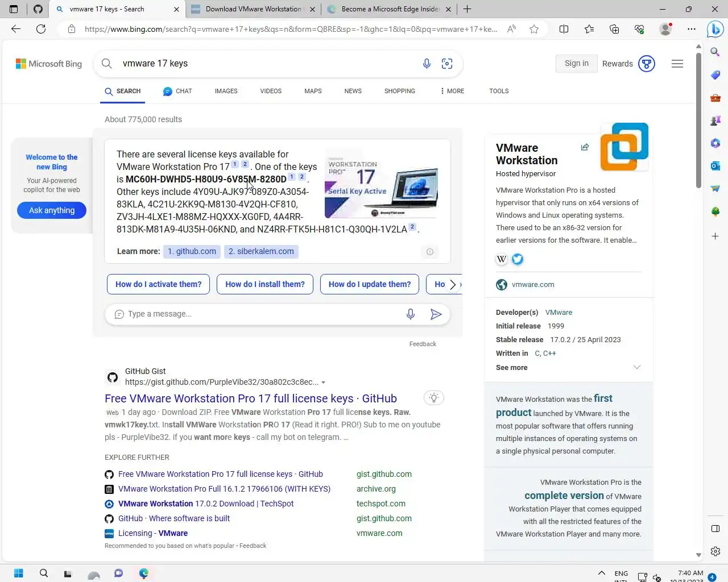Switch to Become a Microsoft Edge Insider tab
Viewport: 728px width, 582px height.
pos(389,9)
